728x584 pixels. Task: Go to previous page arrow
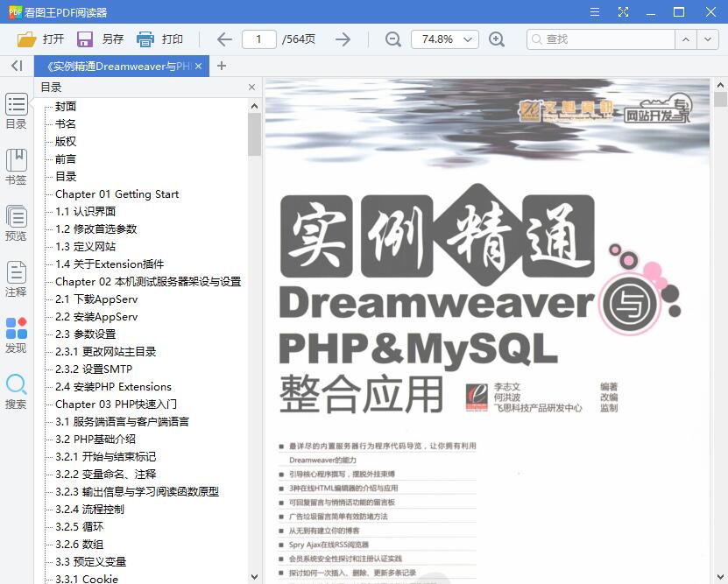(x=225, y=39)
